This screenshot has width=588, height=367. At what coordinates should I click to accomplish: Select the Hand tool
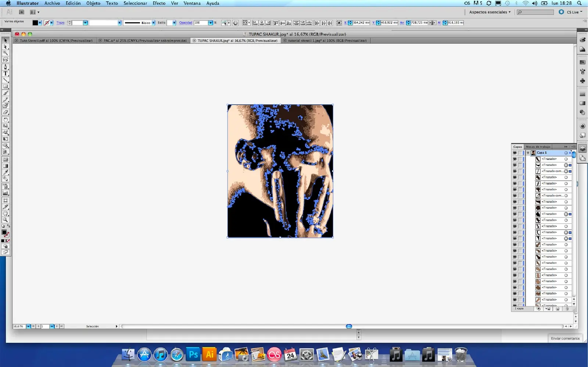coord(6,213)
